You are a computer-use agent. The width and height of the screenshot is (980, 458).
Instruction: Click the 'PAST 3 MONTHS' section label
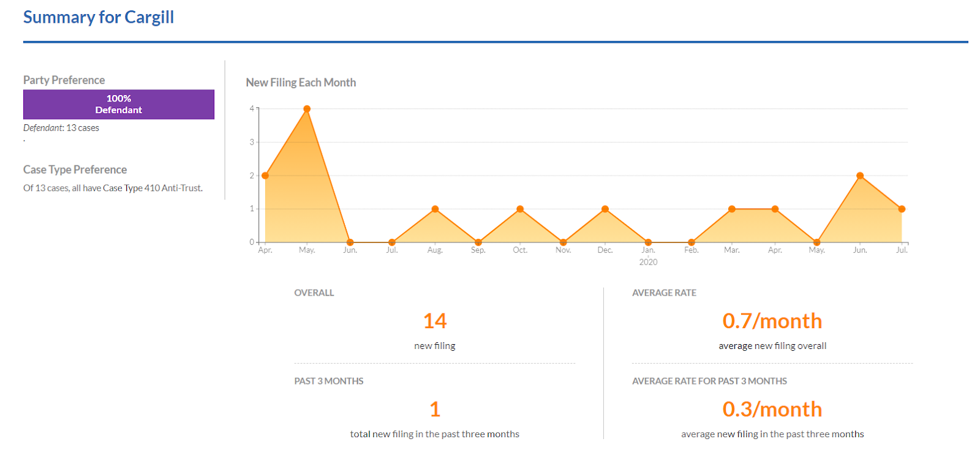tap(329, 381)
